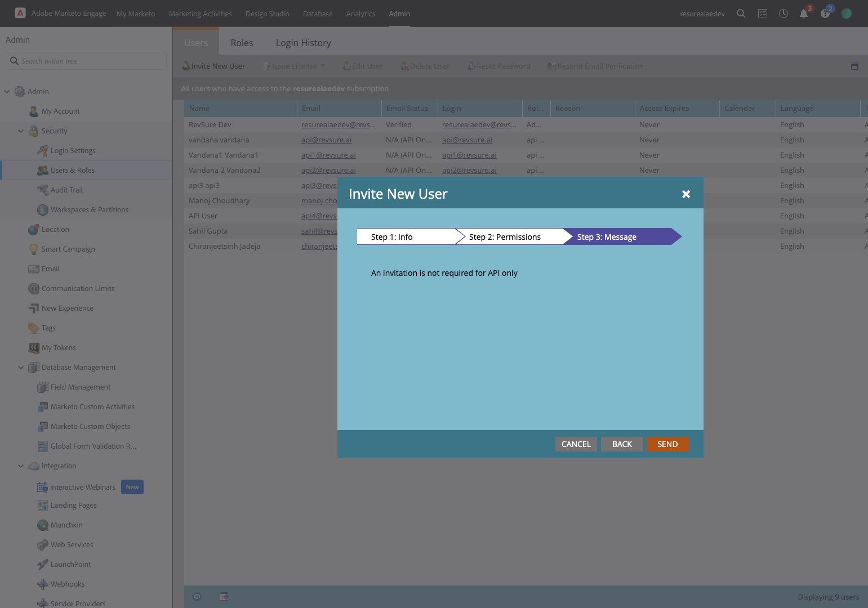
Task: Select the RevSure Dev user row
Action: [526, 124]
